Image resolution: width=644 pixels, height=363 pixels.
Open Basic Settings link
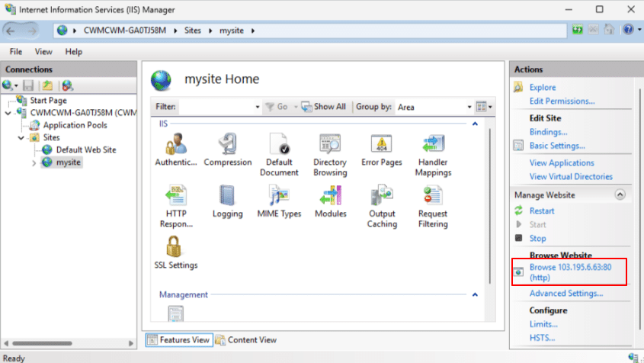[557, 146]
